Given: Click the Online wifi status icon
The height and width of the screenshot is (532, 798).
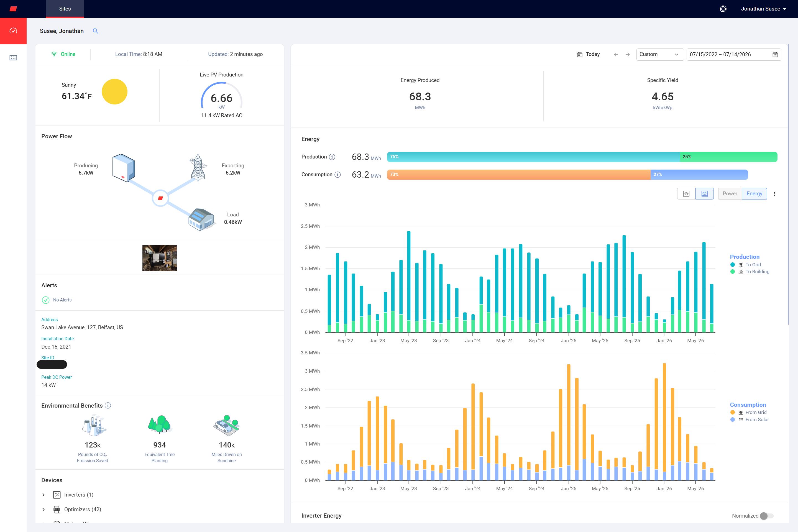Looking at the screenshot, I should click(x=54, y=54).
